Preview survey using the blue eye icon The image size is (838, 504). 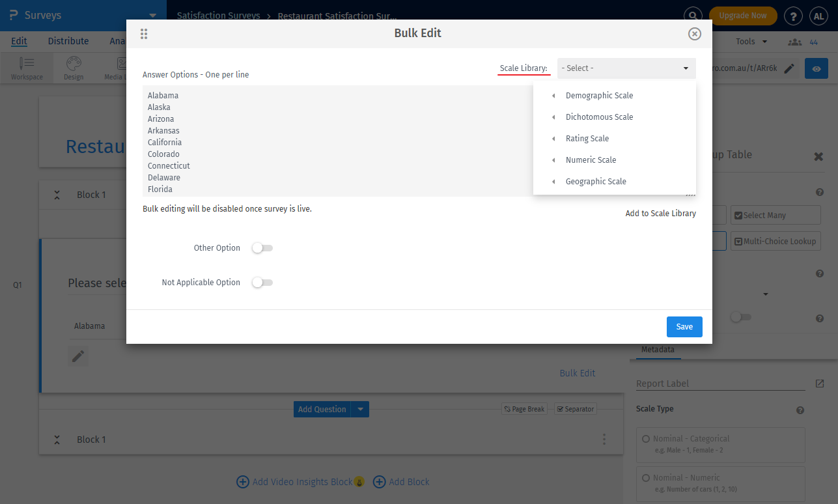click(x=816, y=68)
